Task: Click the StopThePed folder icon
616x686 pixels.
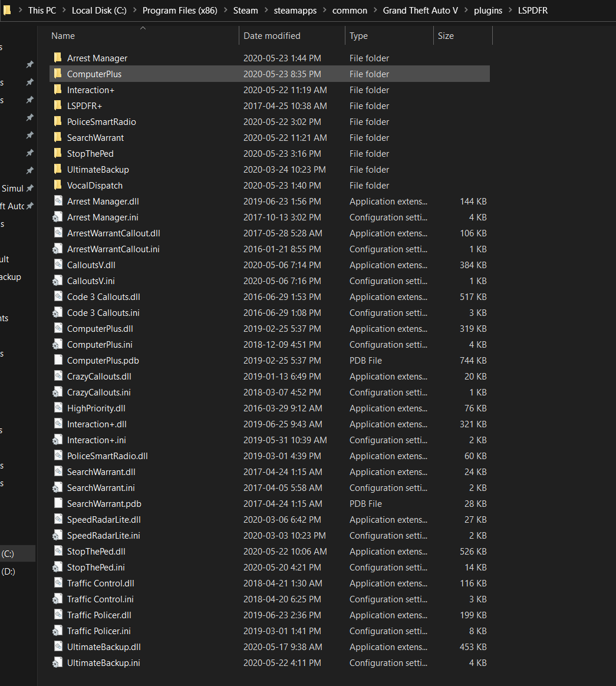Action: (x=58, y=153)
